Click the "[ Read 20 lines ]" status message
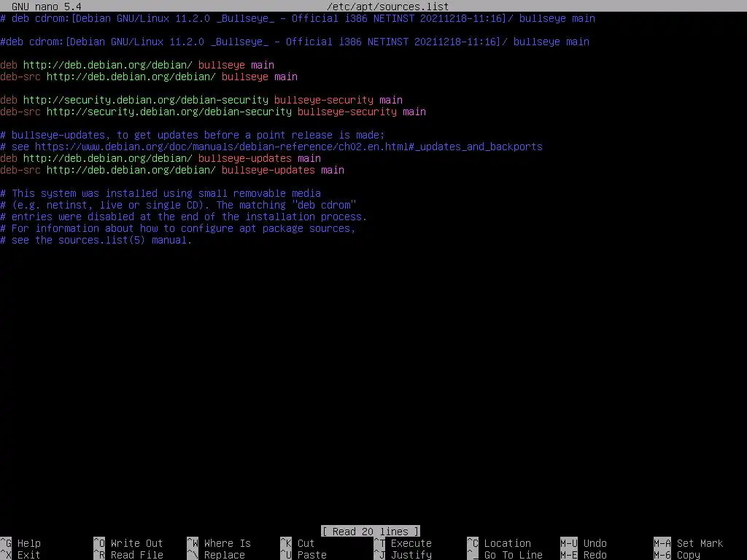Image resolution: width=747 pixels, height=560 pixels. [x=371, y=532]
